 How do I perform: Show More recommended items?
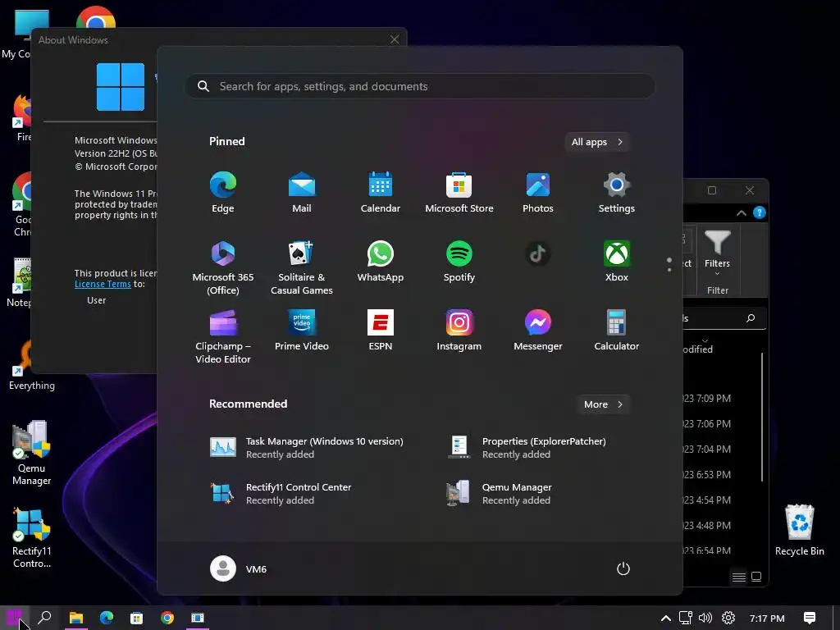coord(603,404)
